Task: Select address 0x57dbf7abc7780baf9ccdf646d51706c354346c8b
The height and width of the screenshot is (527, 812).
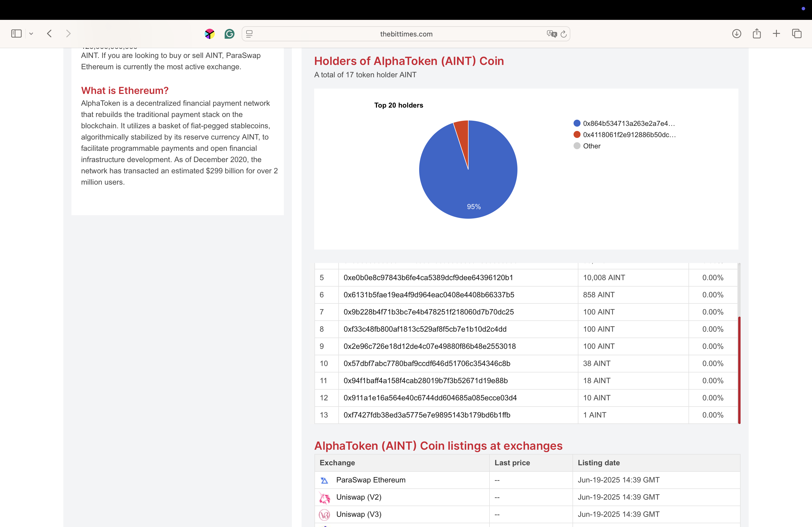Action: coord(427,363)
